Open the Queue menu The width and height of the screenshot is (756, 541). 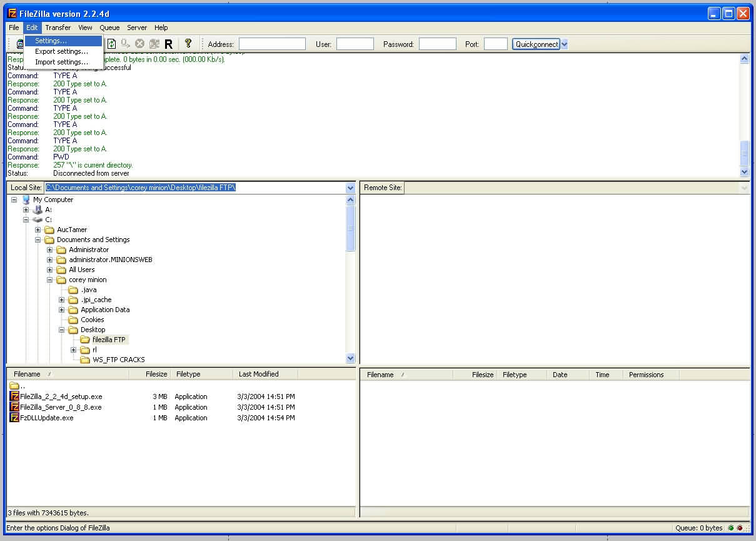(x=109, y=28)
